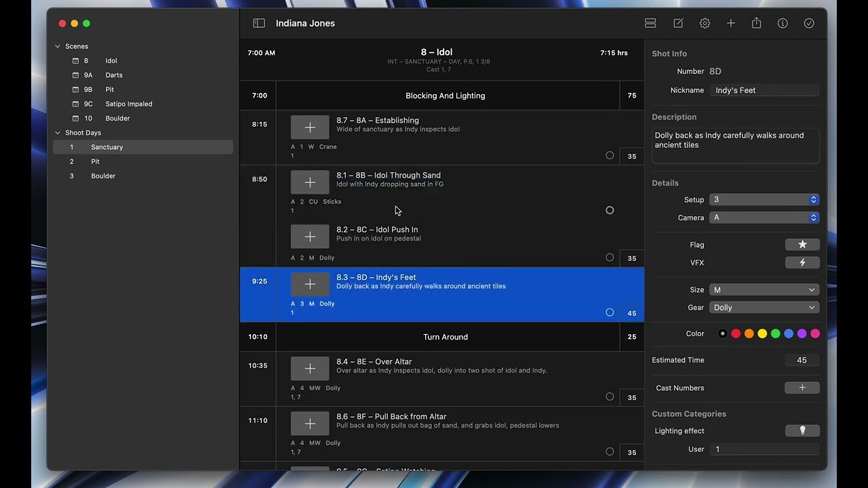
Task: Click the Number value 8D in Shot Info
Action: tap(715, 71)
